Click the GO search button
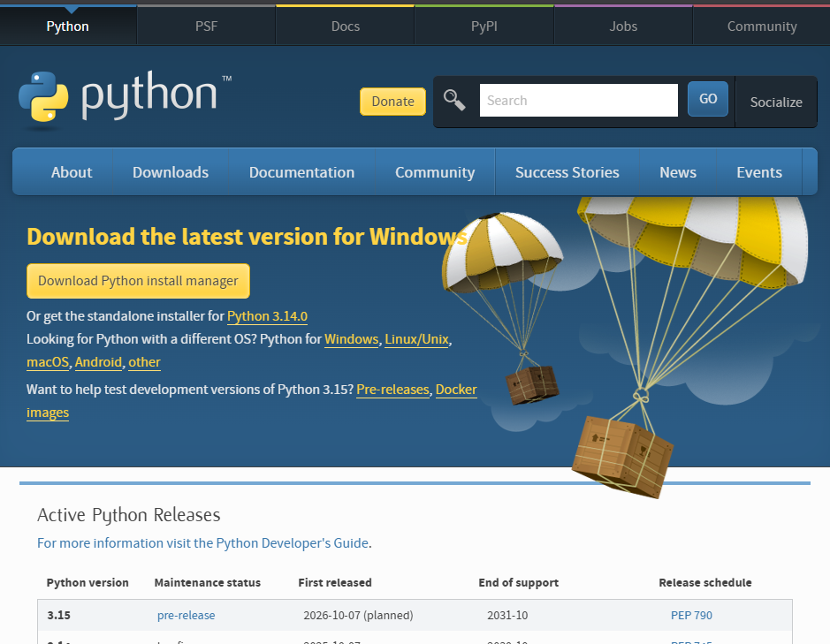Screen dimensions: 830x644 pyautogui.click(x=707, y=99)
